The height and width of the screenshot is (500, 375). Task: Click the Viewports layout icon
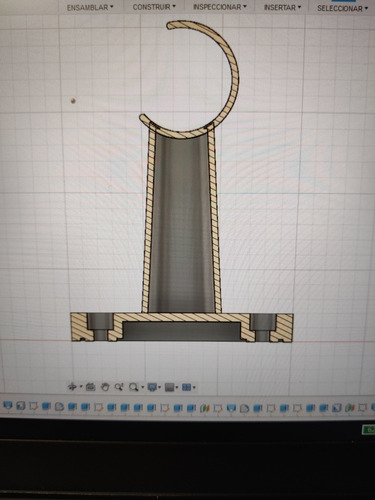click(187, 387)
